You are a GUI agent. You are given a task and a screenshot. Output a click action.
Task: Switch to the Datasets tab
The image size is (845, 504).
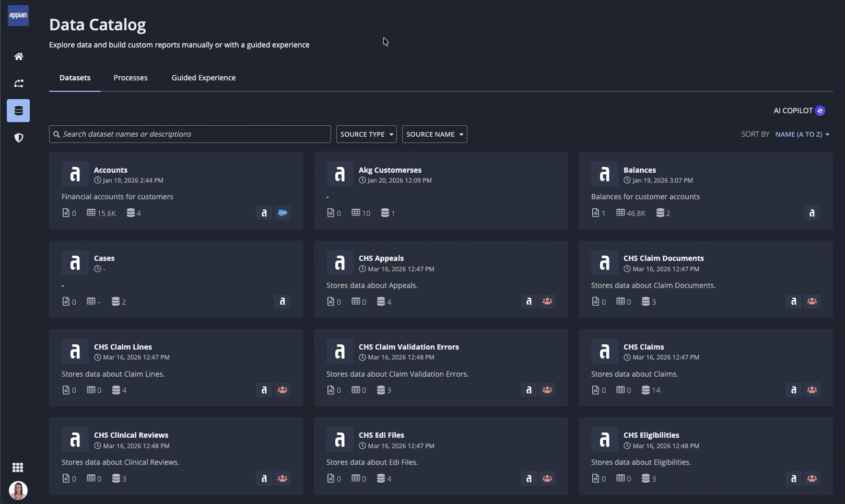pos(75,78)
